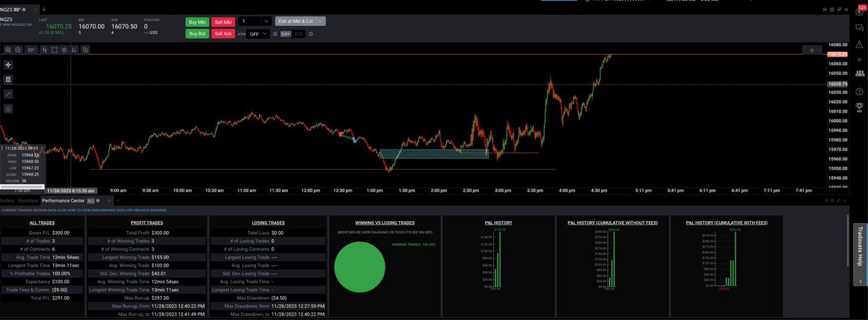
Task: Close the NQZ3 chart tab
Action: click(x=35, y=9)
